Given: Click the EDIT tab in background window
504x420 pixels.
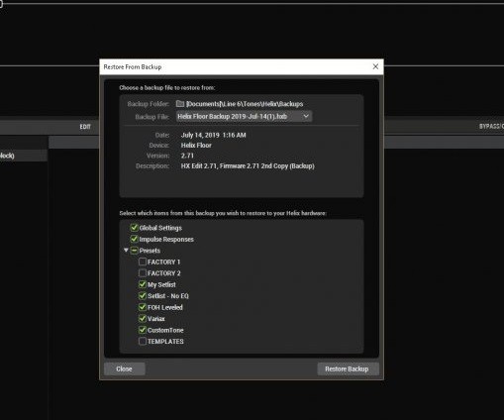Looking at the screenshot, I should click(x=85, y=127).
